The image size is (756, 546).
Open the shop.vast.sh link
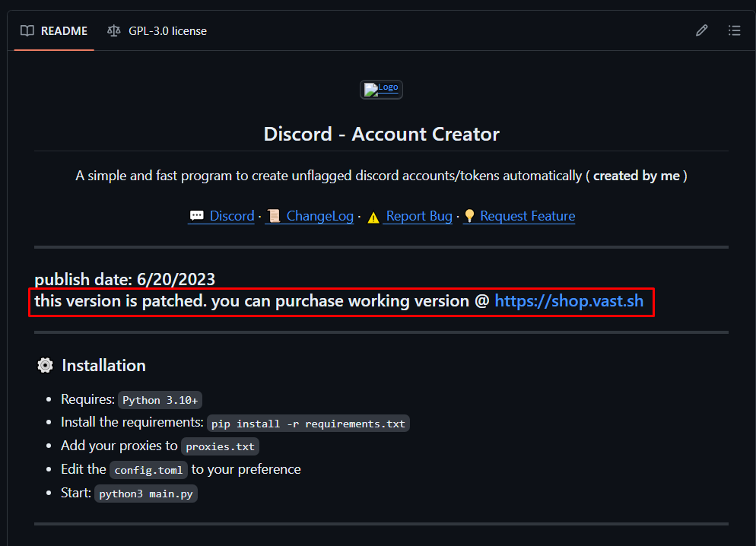coord(569,301)
